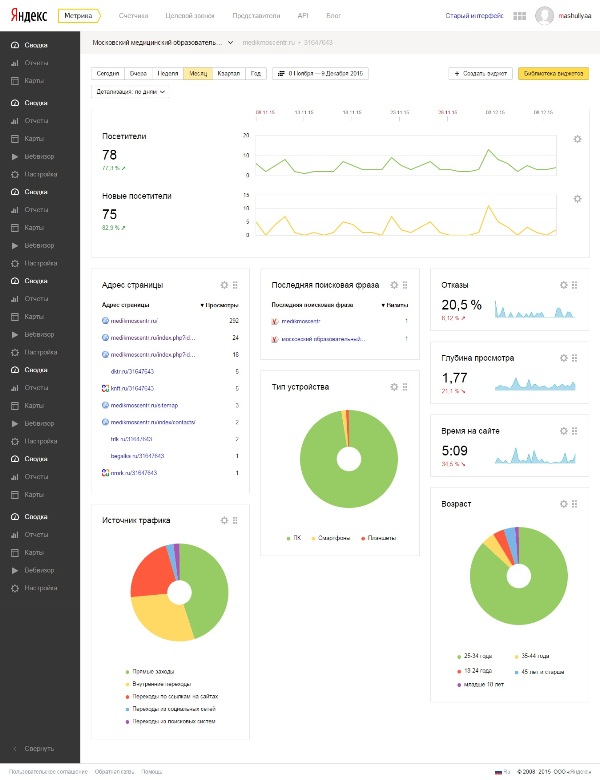The height and width of the screenshot is (780, 600).
Task: Switch period to Квартал
Action: [228, 73]
